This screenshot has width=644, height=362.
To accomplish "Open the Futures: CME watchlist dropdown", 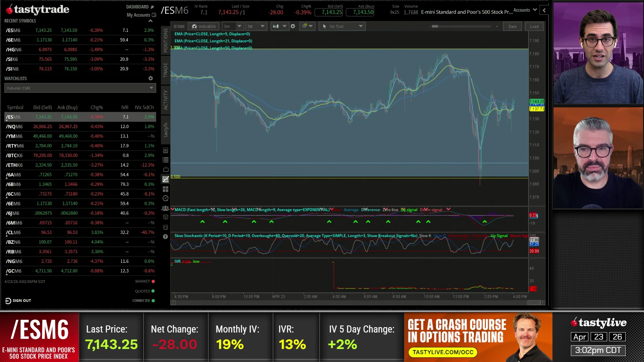I will (151, 88).
